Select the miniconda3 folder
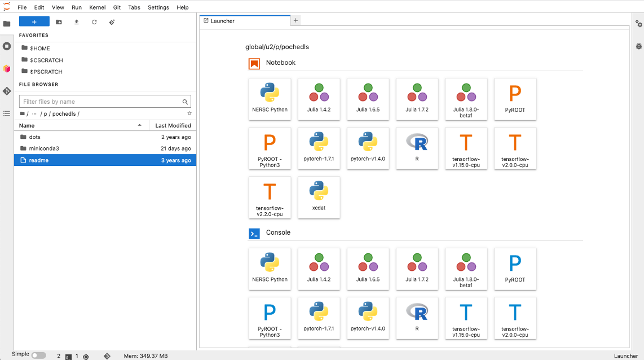This screenshot has width=644, height=360. (105, 148)
